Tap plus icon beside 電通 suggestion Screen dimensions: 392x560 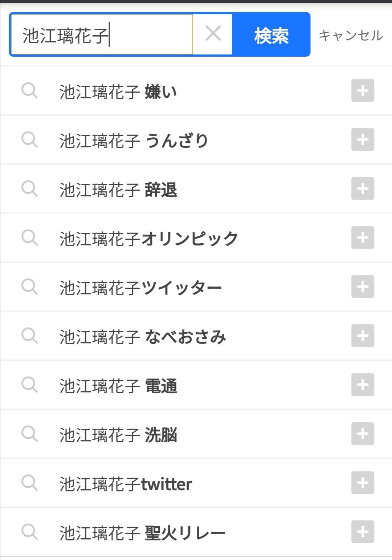click(x=362, y=385)
